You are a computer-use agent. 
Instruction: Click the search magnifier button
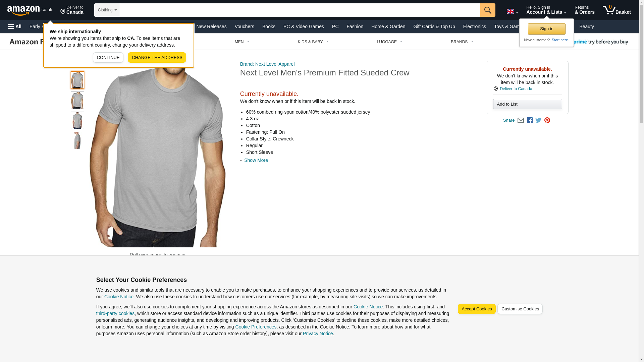(x=488, y=10)
